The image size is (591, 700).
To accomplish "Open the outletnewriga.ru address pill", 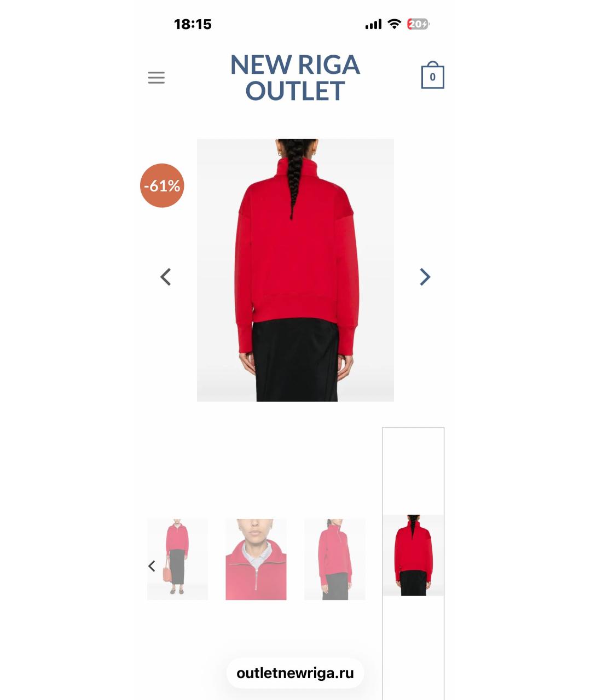I will tap(295, 673).
